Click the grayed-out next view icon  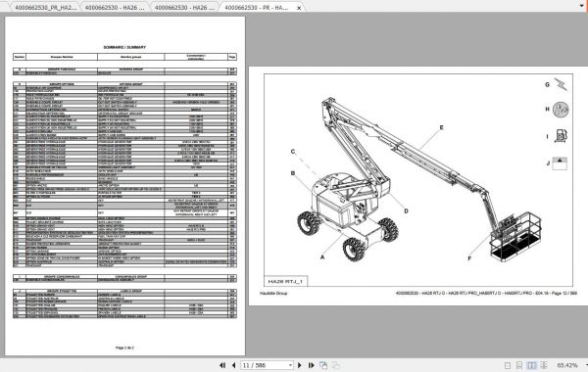coord(335,365)
